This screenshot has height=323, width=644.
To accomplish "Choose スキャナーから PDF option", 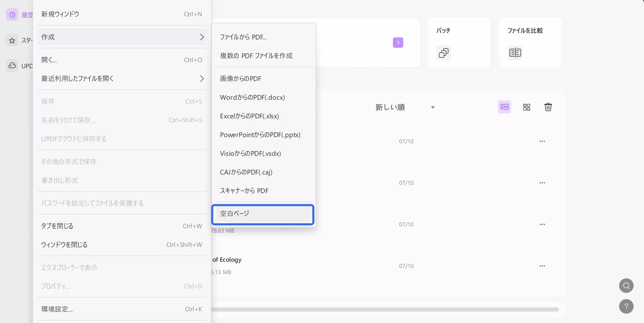I will pos(264,191).
